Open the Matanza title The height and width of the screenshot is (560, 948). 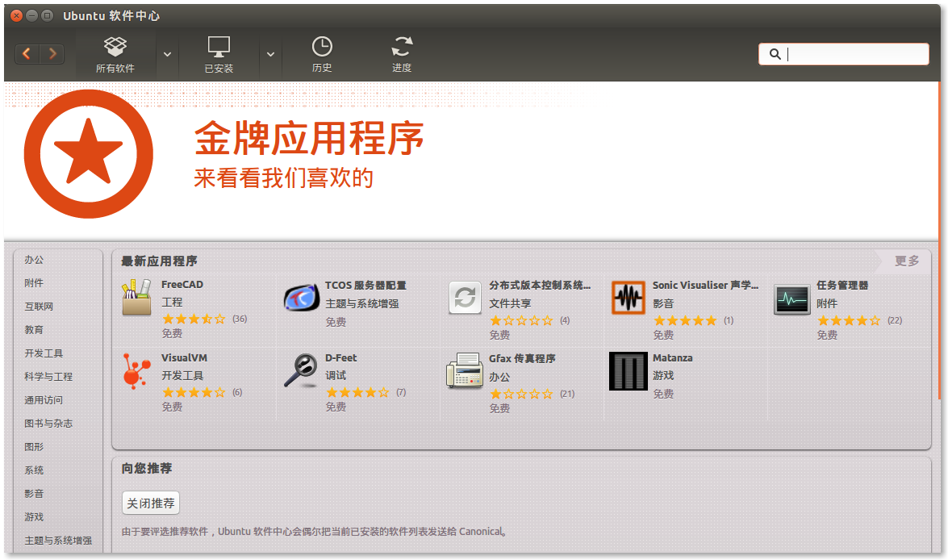[672, 357]
